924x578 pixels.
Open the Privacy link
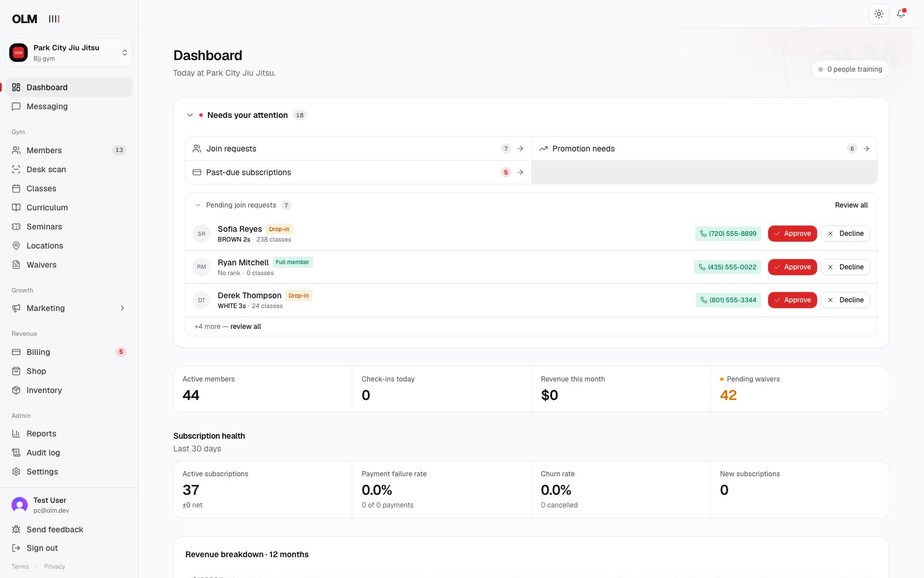point(55,566)
